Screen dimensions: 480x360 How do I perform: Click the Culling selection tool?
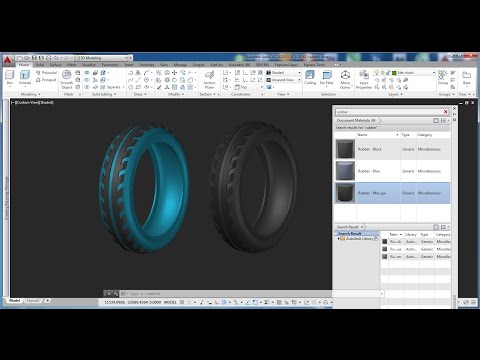pyautogui.click(x=310, y=77)
